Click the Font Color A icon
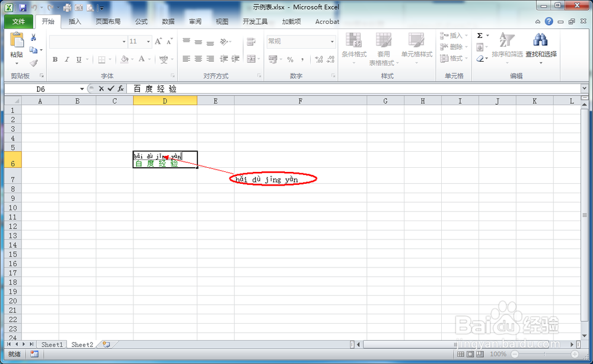 pyautogui.click(x=142, y=59)
